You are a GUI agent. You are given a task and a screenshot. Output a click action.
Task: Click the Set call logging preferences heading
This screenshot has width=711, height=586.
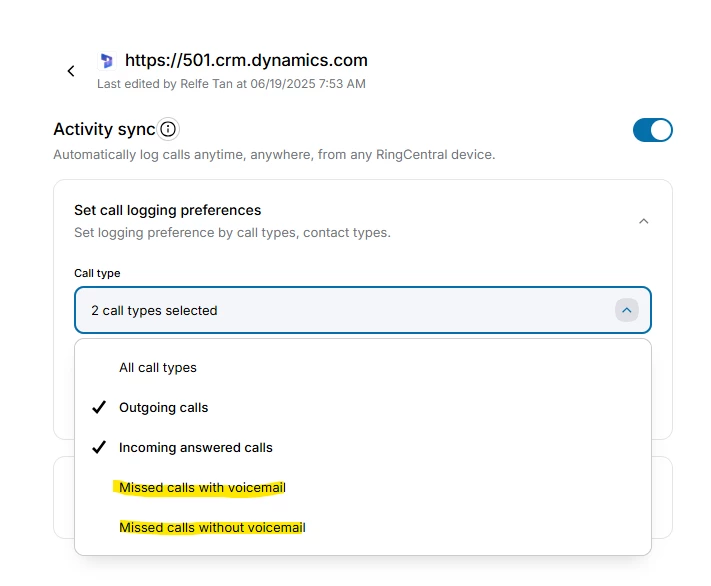(168, 210)
